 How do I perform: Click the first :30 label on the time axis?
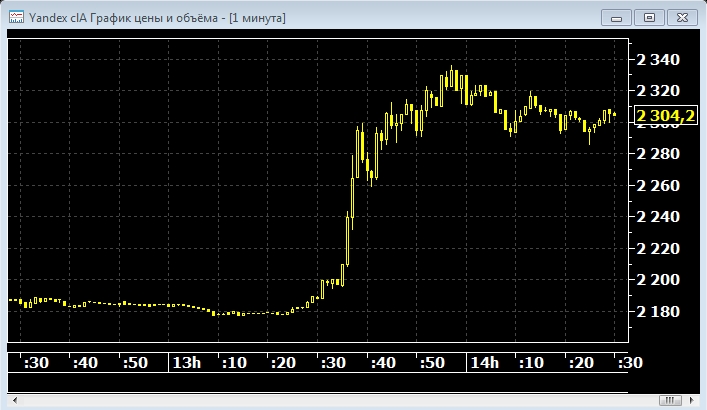pos(38,362)
